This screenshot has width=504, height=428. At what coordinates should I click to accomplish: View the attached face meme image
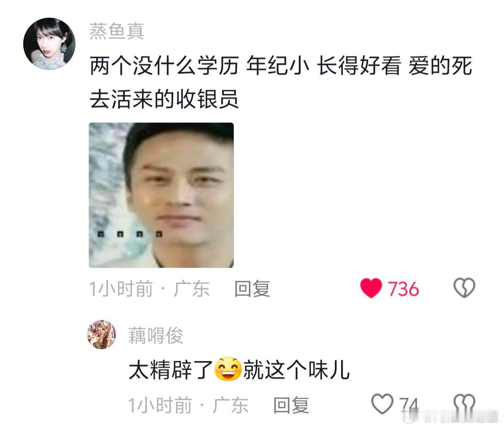pyautogui.click(x=161, y=195)
